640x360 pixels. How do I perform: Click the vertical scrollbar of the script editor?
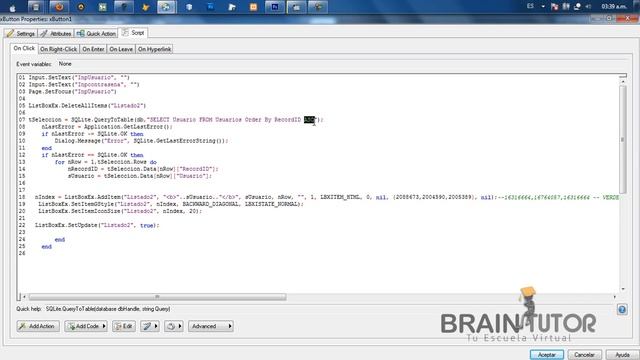click(622, 139)
